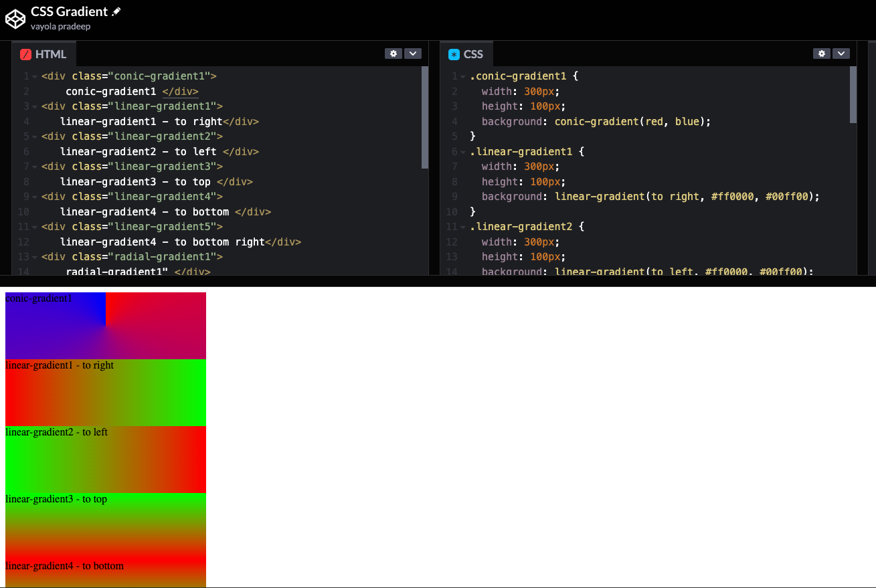876x588 pixels.
Task: Open author profile vayola pradeep
Action: (x=60, y=27)
